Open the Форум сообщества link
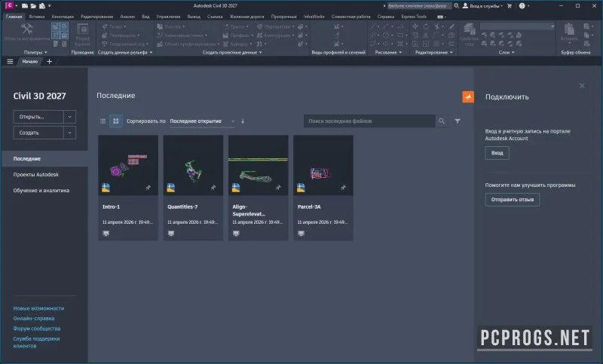Screen dimensions: 603x364 point(37,329)
